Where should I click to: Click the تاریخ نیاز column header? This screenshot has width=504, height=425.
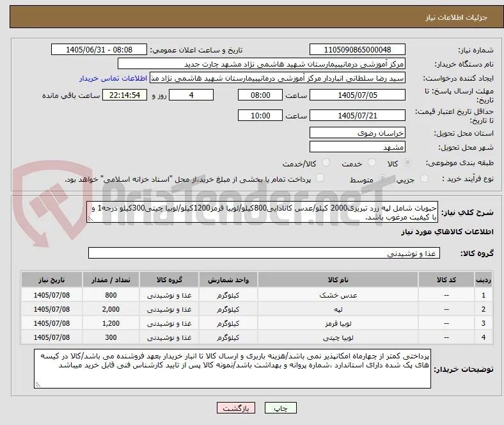tap(52, 280)
